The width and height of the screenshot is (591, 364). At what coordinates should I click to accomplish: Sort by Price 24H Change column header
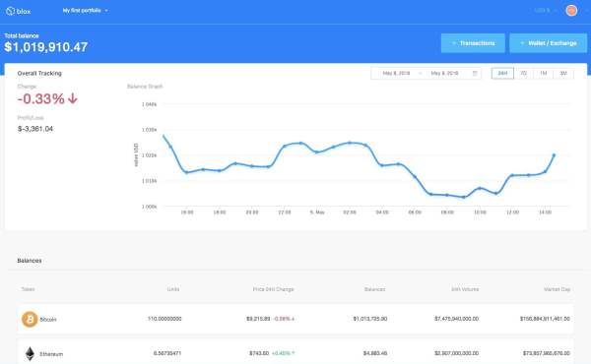(273, 289)
